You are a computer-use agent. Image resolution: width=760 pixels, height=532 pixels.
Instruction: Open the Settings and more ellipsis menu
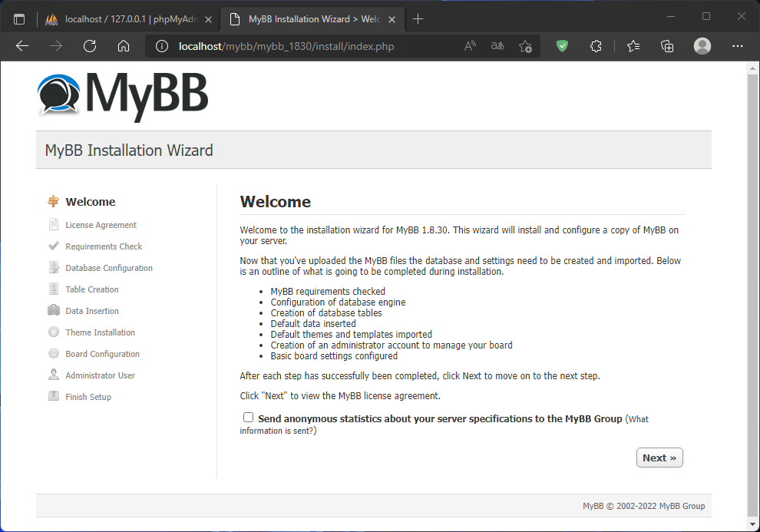coord(738,46)
